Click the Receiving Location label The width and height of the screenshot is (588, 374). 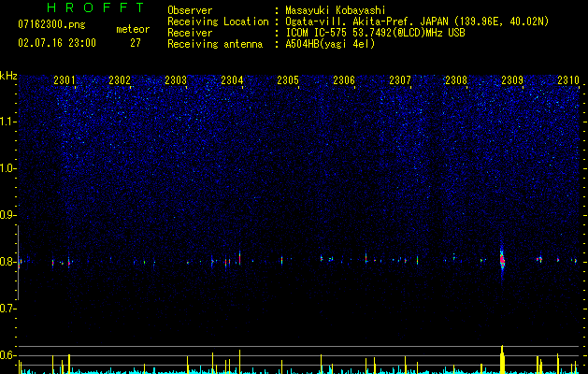pos(218,22)
